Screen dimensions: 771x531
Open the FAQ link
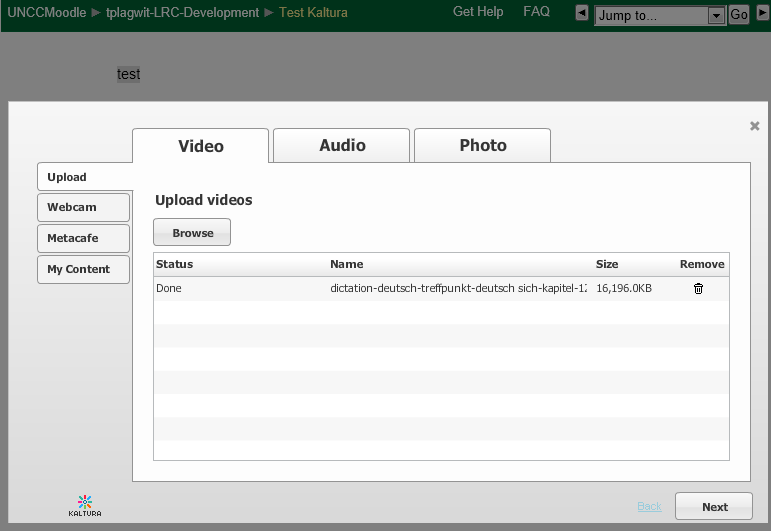click(536, 12)
